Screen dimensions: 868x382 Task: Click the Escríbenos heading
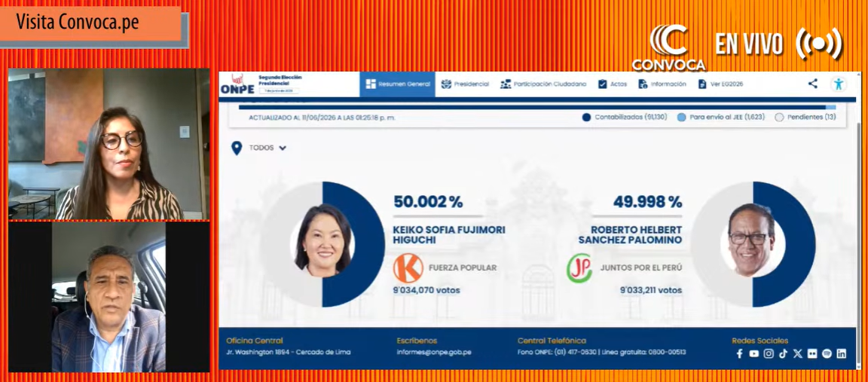417,341
